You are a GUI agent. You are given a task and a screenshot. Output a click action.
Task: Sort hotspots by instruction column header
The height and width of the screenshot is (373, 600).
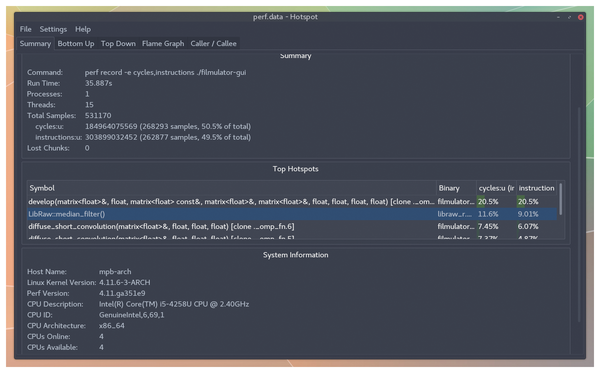[536, 188]
